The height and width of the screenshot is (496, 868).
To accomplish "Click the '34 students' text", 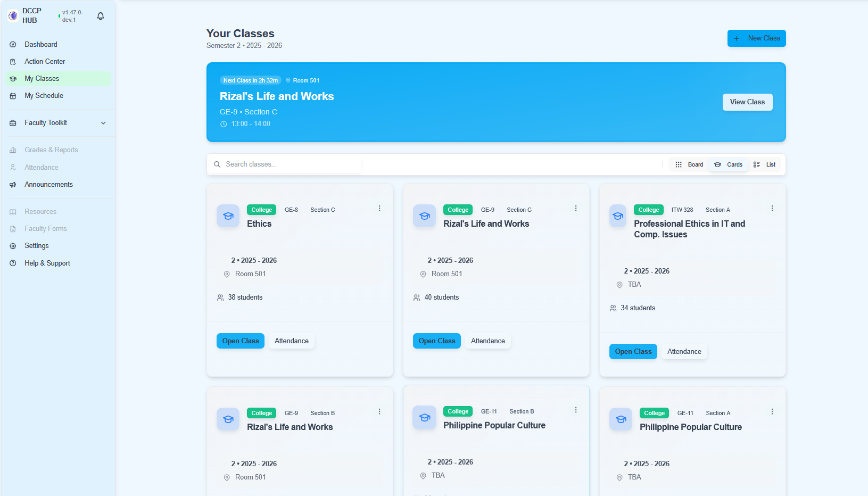I will click(638, 308).
